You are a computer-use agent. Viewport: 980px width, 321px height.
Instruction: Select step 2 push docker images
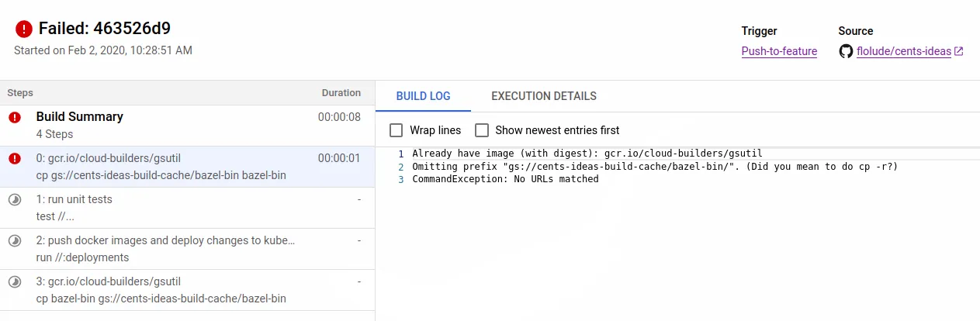point(186,249)
